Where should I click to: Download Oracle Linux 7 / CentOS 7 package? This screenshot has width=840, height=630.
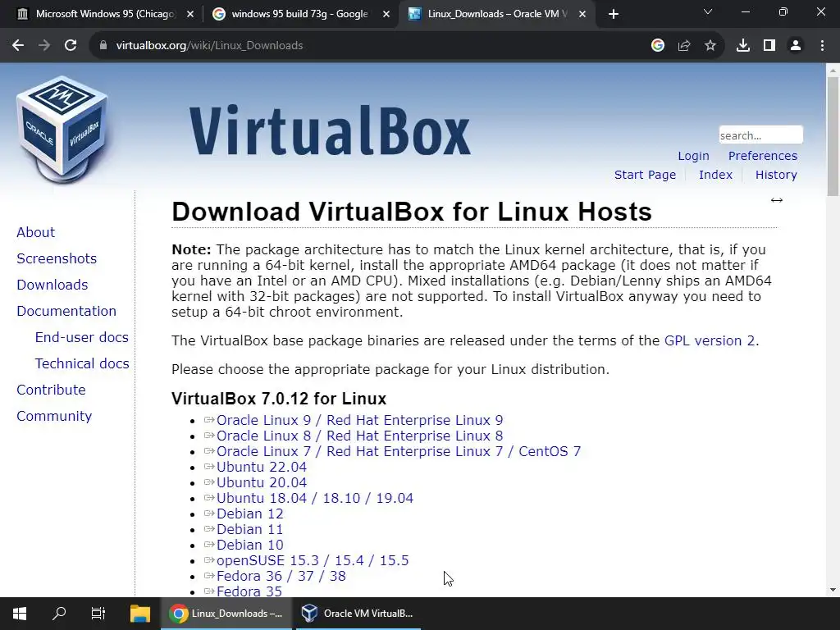[x=399, y=452]
